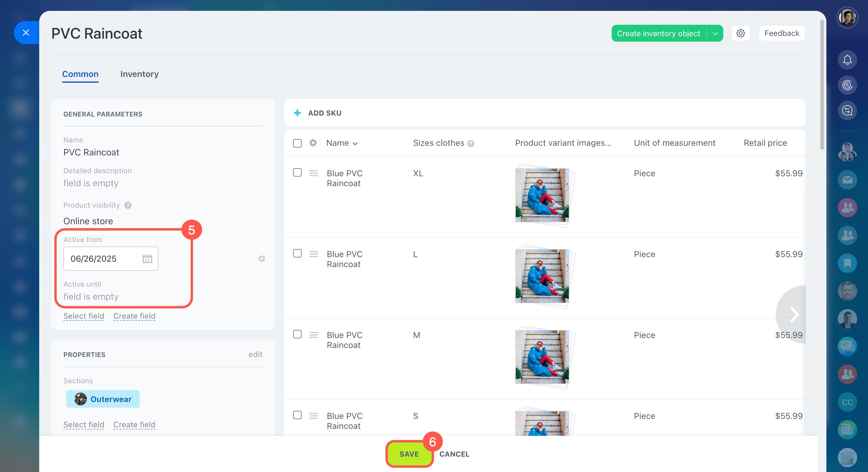Viewport: 868px width, 472px height.
Task: Toggle the select-all checkbox in SKU table header
Action: [x=297, y=143]
